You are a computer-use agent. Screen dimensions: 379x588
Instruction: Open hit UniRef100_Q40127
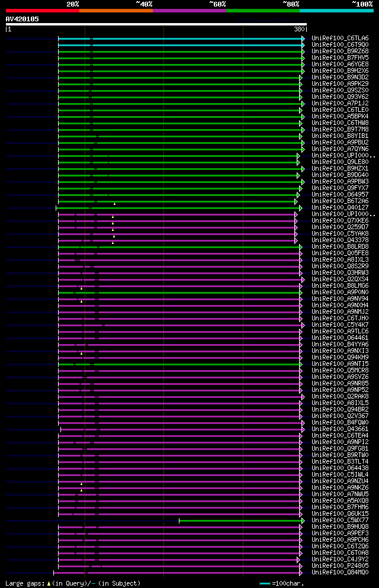pyautogui.click(x=340, y=207)
